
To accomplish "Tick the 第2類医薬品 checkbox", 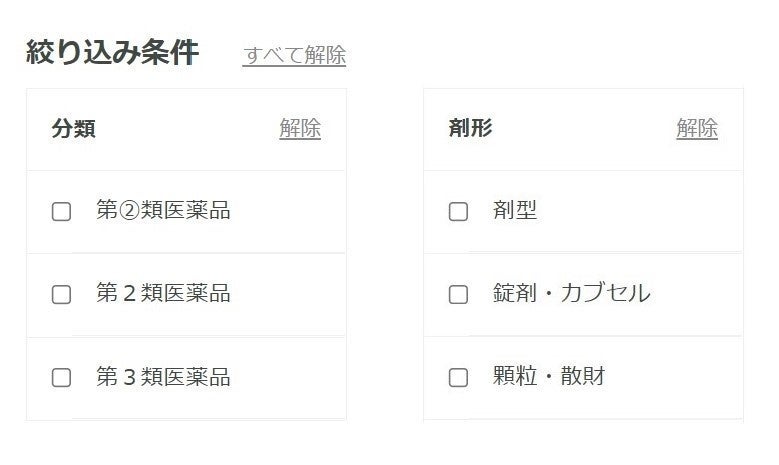I will [x=61, y=294].
